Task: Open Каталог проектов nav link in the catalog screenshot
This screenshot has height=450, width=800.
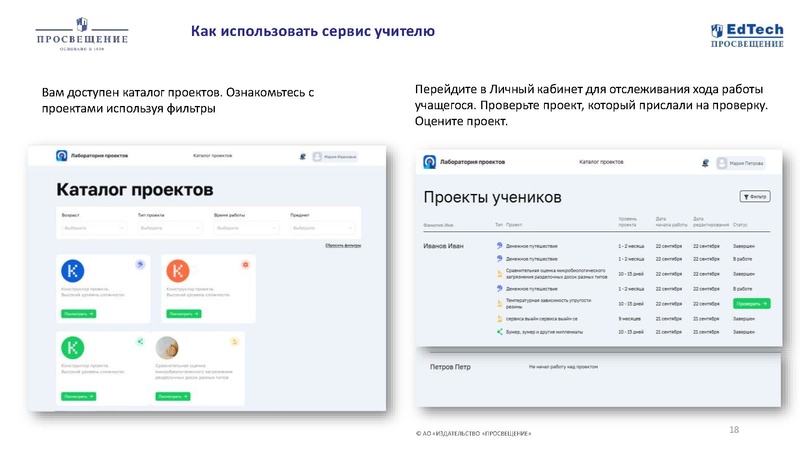Action: (213, 156)
